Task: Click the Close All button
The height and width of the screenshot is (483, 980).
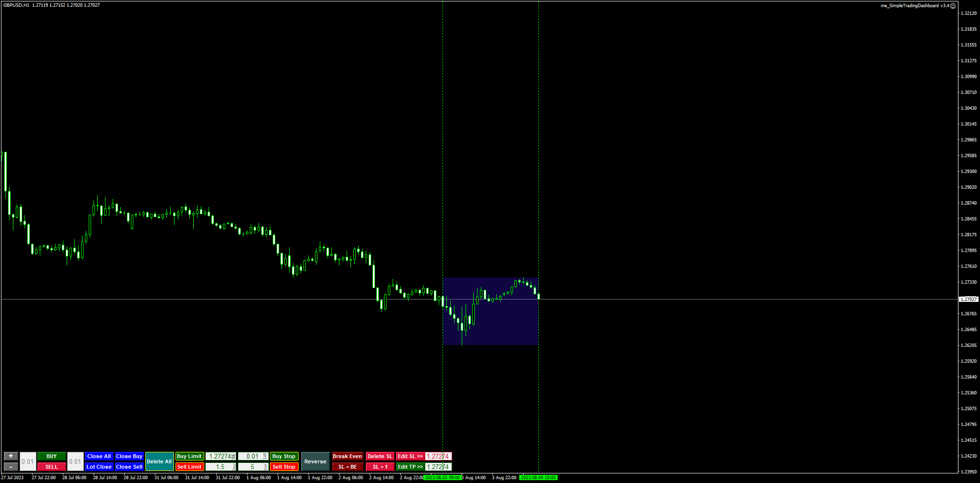Action: coord(99,456)
